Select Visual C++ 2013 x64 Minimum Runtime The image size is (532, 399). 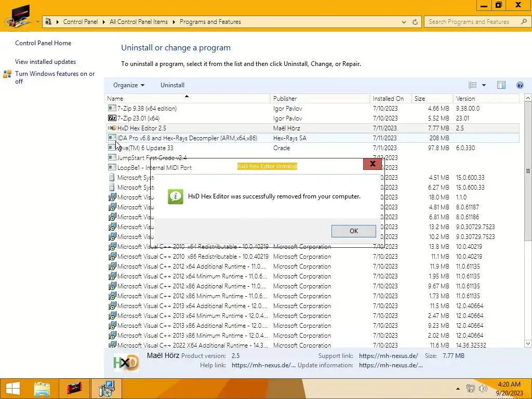tap(312, 315)
